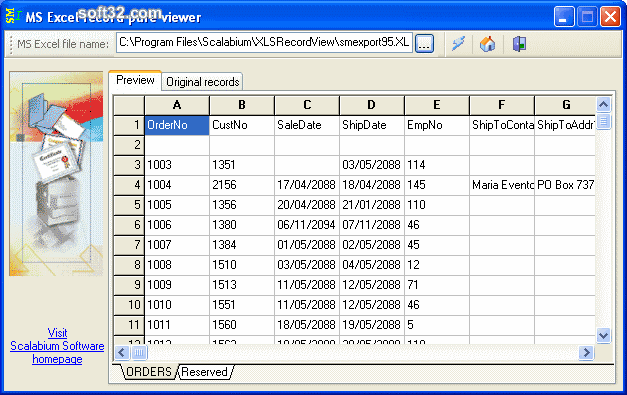Click the ShipToAddr cell
Image resolution: width=627 pixels, height=395 pixels.
(565, 125)
